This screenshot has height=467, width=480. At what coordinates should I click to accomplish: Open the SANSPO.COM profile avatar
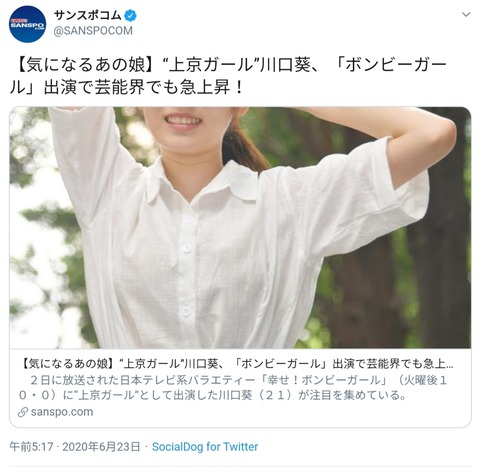tap(27, 25)
